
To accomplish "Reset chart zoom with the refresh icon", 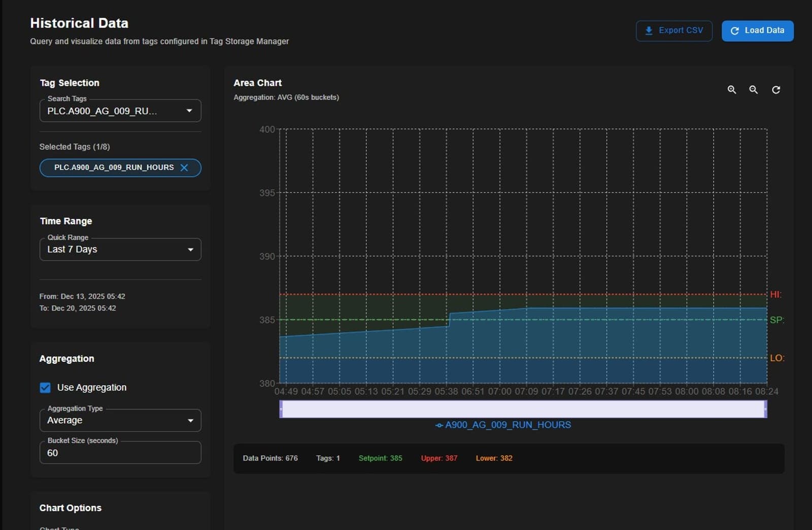I will coord(776,90).
